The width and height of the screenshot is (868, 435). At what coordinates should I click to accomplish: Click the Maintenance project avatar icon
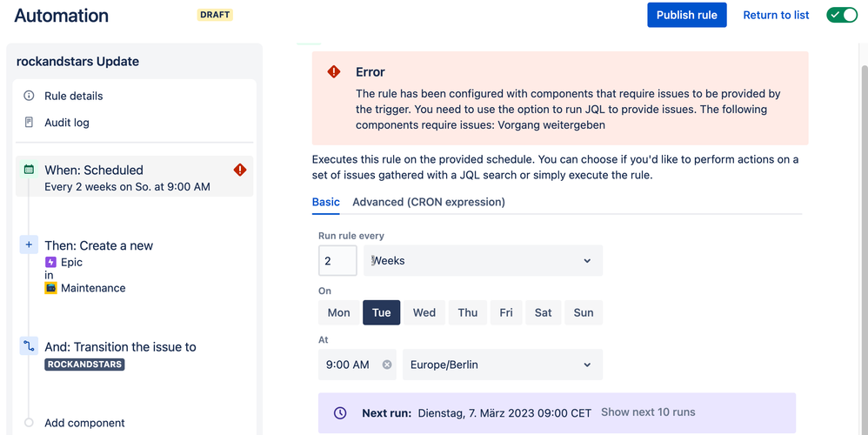(x=51, y=288)
